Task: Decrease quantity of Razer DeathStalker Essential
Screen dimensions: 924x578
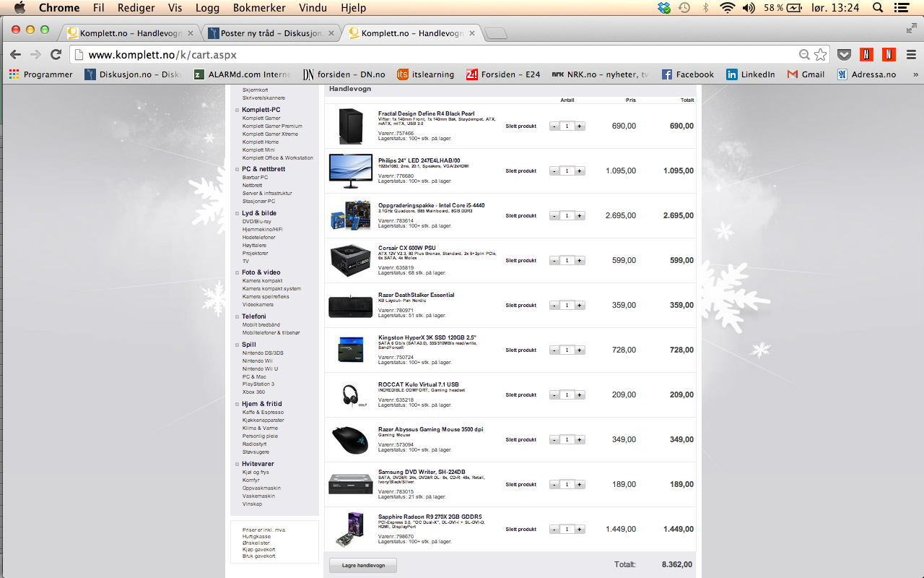Action: coord(554,306)
